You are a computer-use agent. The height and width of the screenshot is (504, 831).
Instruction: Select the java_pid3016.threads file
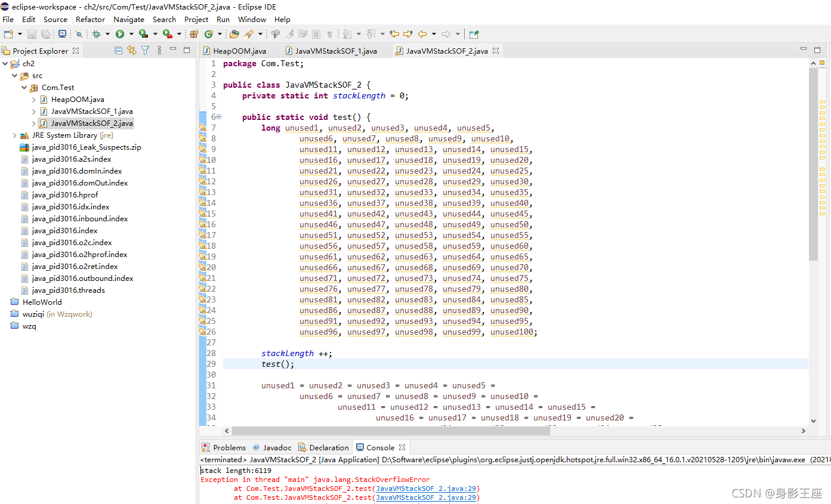[x=68, y=290]
